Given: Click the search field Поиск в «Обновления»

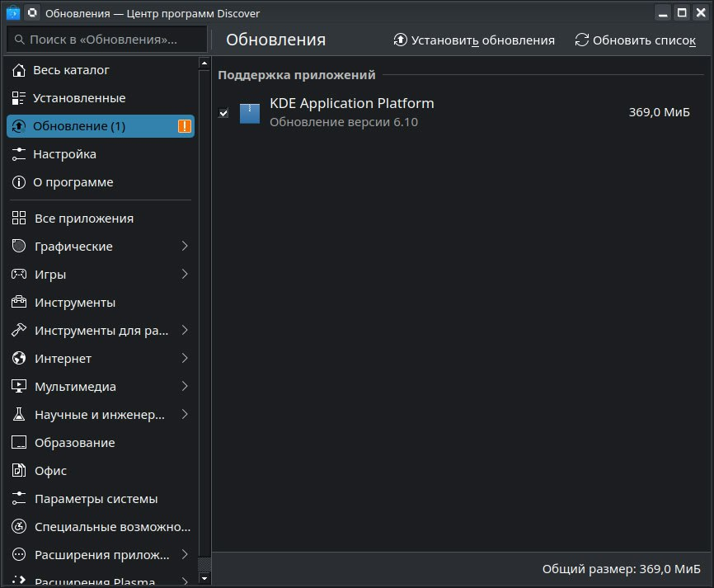Looking at the screenshot, I should tap(107, 40).
